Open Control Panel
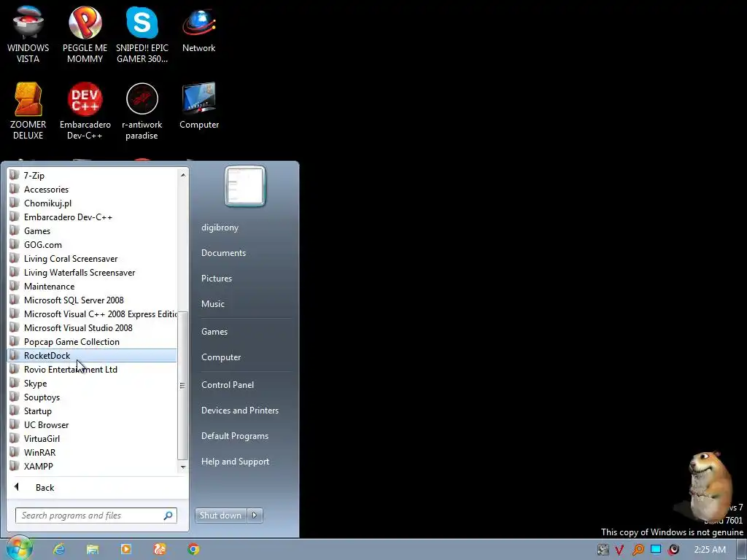747x560 pixels. pos(228,385)
